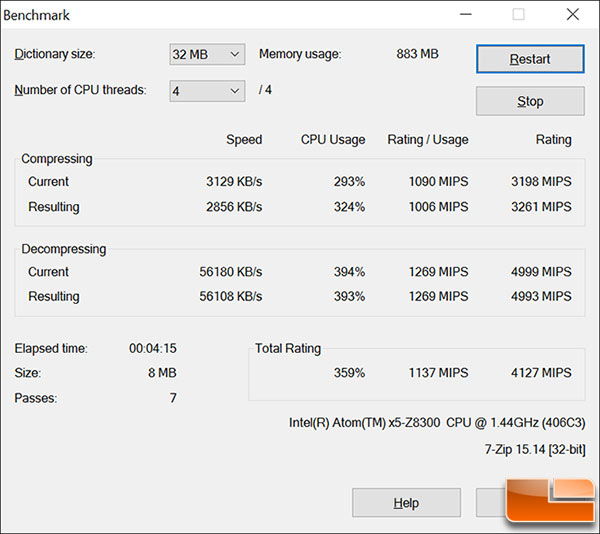Image resolution: width=600 pixels, height=534 pixels.
Task: Click the Decompressing Resulting speed 56108 KB/s
Action: pos(230,296)
